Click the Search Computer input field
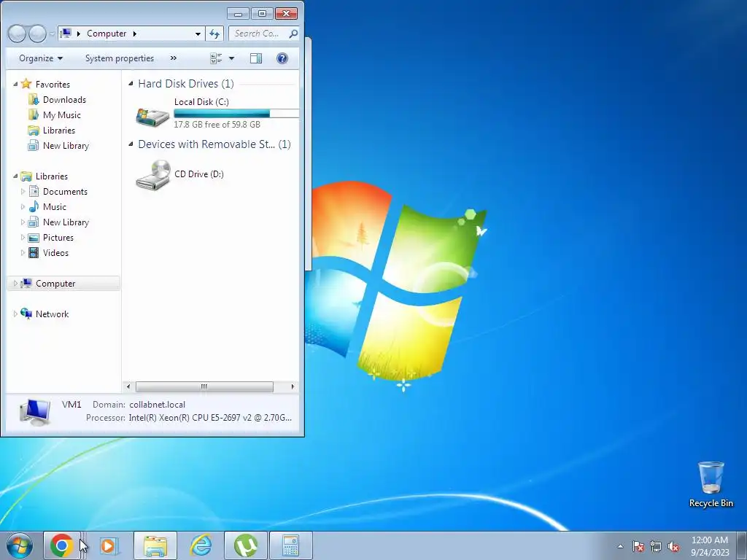Screen dimensions: 747x560 click(258, 34)
